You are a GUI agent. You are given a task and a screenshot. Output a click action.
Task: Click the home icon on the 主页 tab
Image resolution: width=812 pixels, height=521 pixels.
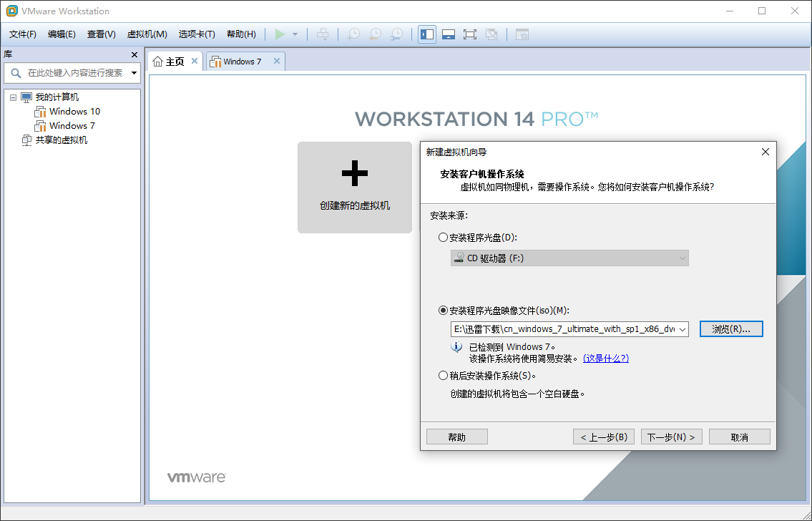158,62
